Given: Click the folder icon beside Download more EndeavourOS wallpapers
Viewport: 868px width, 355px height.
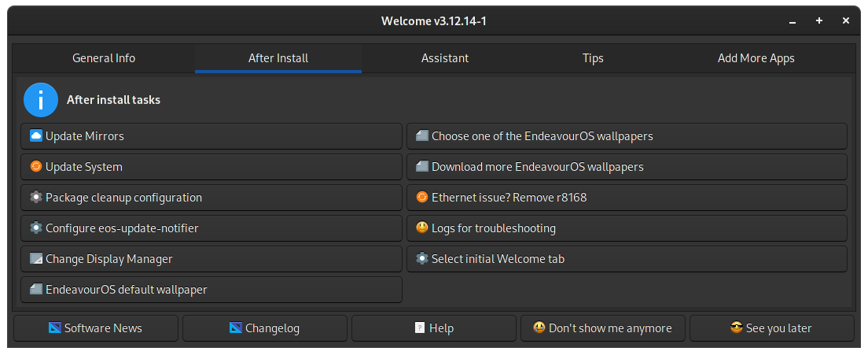Looking at the screenshot, I should point(422,166).
